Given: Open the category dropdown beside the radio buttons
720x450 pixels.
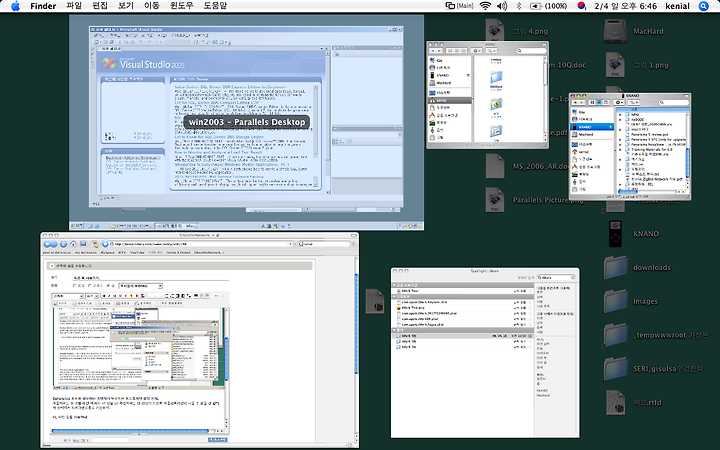Looking at the screenshot, I should point(141,286).
